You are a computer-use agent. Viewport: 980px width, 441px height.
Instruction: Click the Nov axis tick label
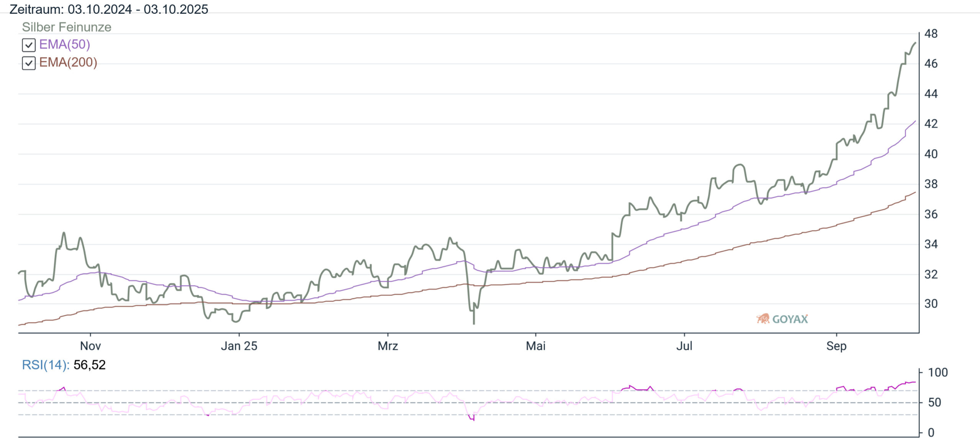click(90, 346)
